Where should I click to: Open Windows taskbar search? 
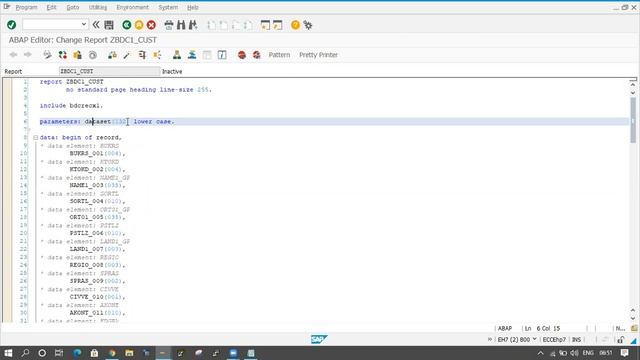click(25, 353)
